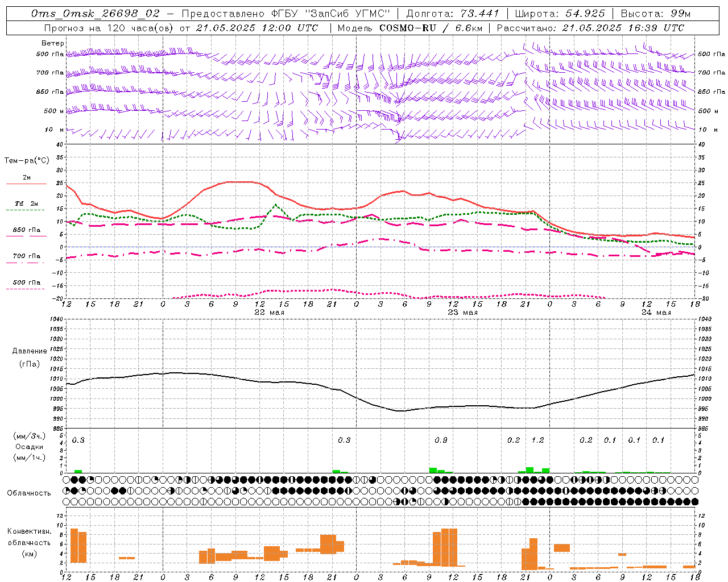Click the Td 2м dew point legend entry

pyautogui.click(x=26, y=206)
